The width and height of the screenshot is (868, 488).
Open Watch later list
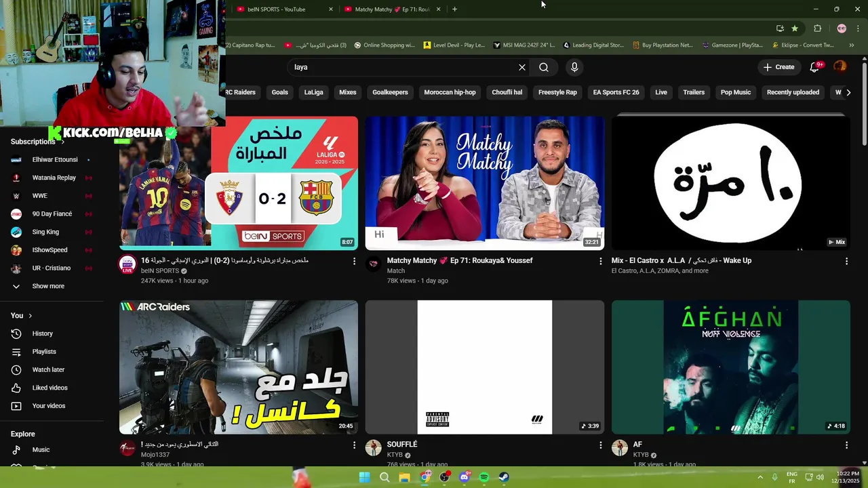click(x=52, y=370)
